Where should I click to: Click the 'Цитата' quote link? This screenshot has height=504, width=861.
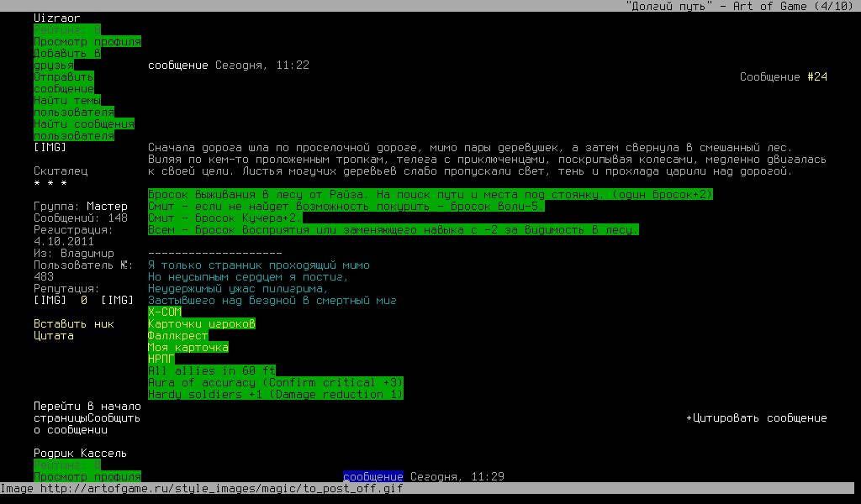tap(53, 336)
